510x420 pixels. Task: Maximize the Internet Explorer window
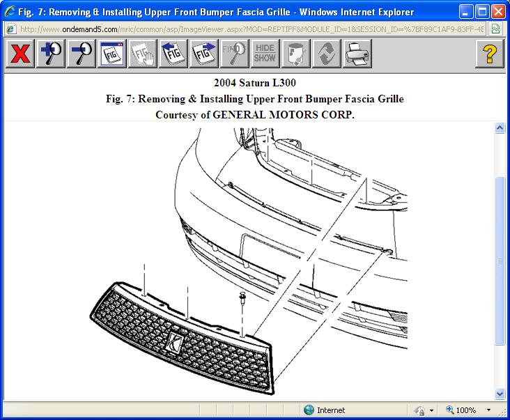[x=482, y=12]
